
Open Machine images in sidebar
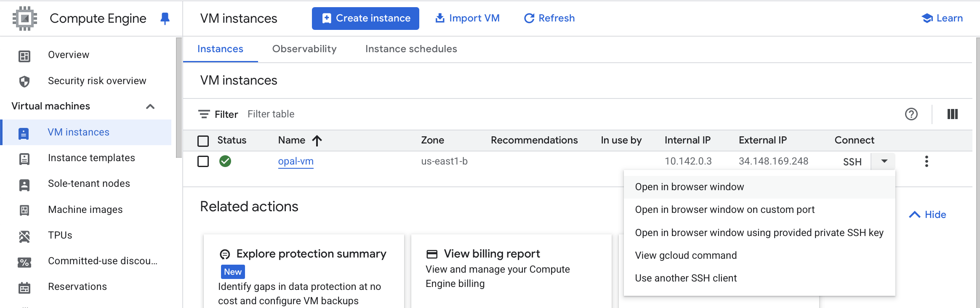[x=86, y=210]
